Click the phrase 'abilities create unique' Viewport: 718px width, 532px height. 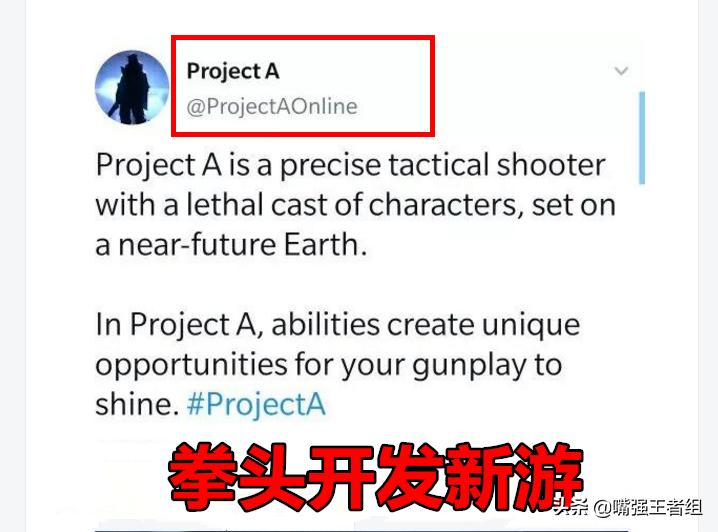426,325
